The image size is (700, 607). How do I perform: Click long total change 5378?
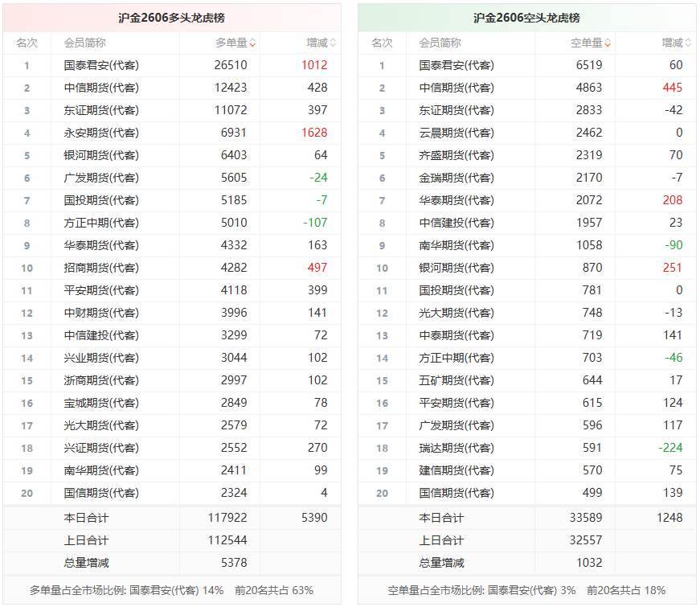coord(234,563)
